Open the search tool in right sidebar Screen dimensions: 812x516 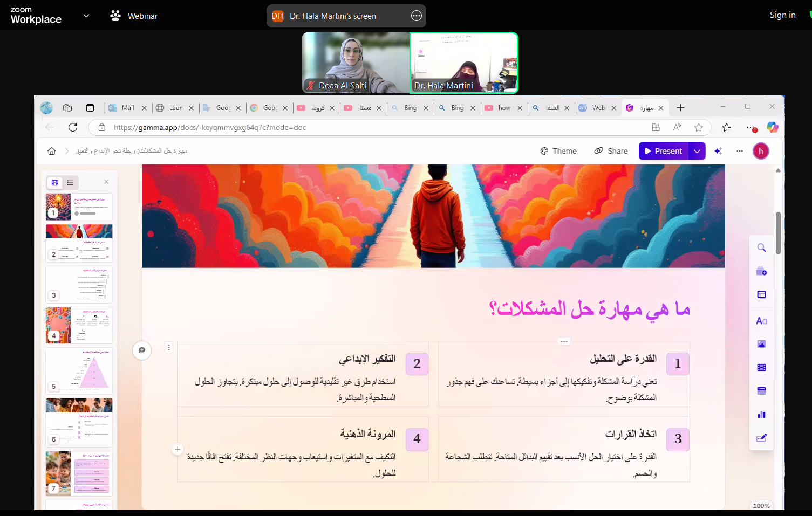click(x=761, y=248)
